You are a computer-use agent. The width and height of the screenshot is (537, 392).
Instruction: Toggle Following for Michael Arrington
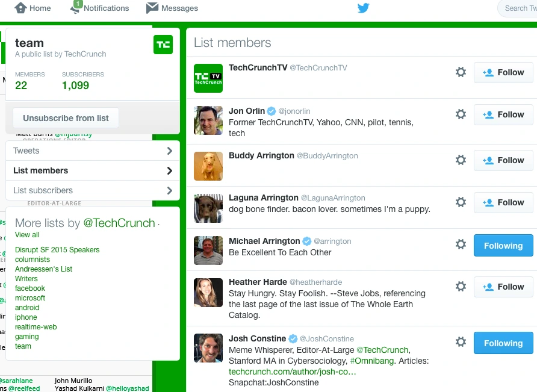click(503, 245)
